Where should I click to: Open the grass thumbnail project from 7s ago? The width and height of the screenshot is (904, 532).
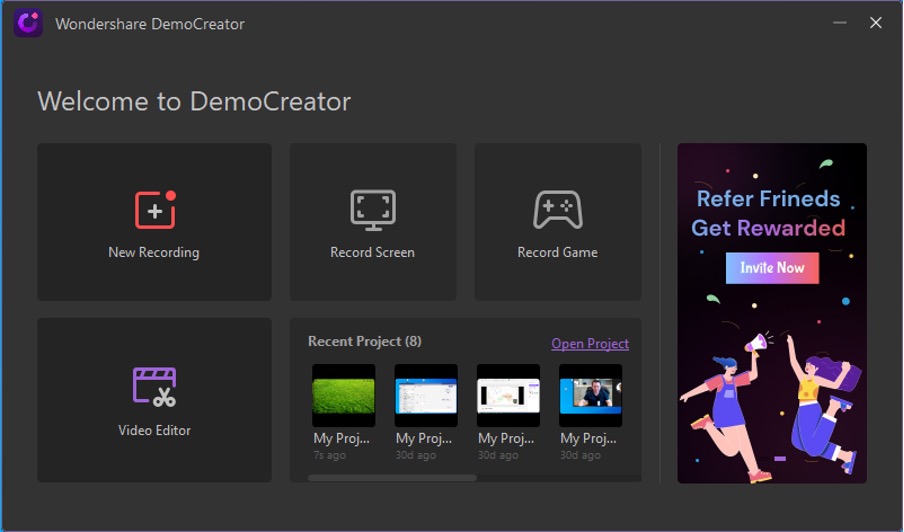(344, 395)
